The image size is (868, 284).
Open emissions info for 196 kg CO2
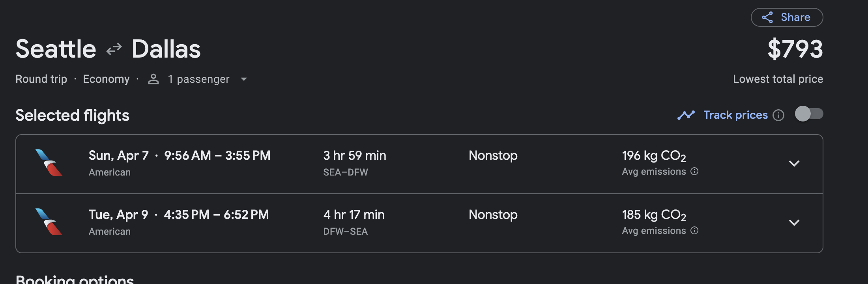694,171
